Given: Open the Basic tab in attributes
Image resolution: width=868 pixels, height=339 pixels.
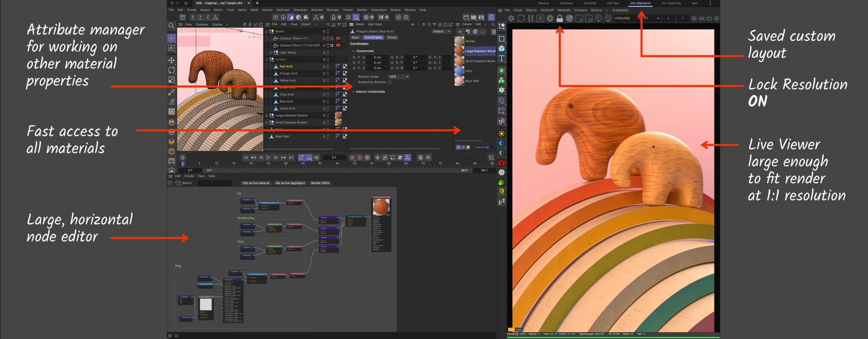Looking at the screenshot, I should (355, 37).
